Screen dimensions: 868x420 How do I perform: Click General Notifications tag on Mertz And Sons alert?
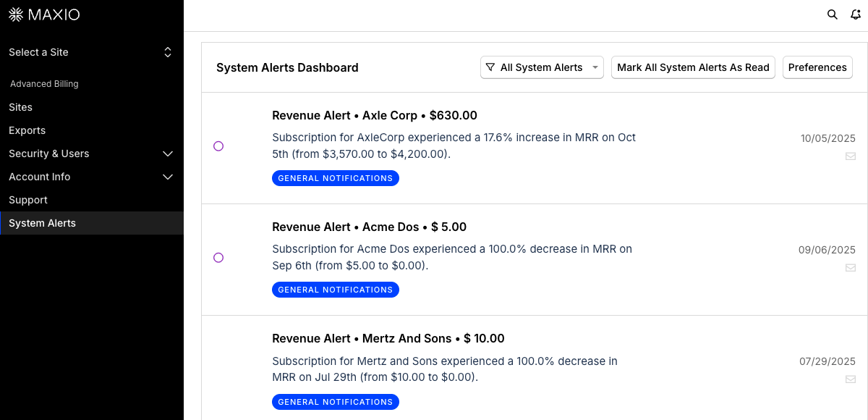[336, 402]
